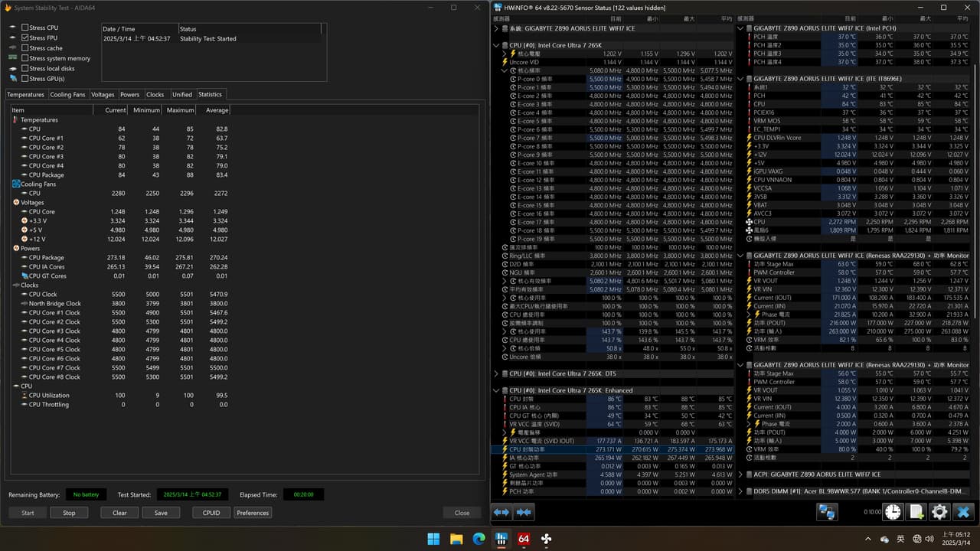This screenshot has width=980, height=551.
Task: Switch to the Powers tab
Action: click(x=130, y=95)
